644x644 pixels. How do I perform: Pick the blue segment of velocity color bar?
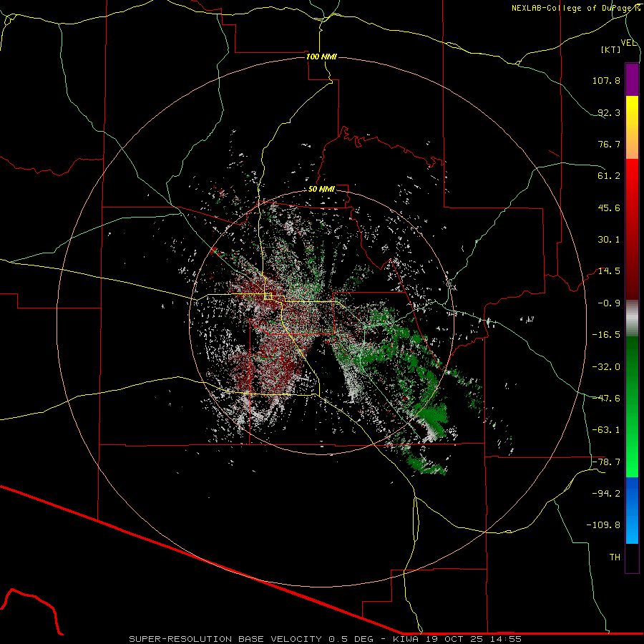point(632,510)
